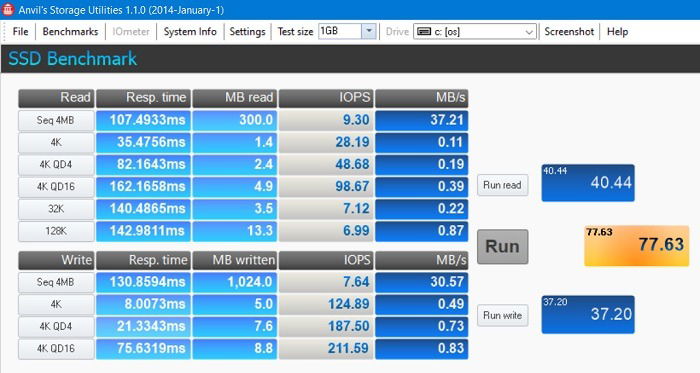
Task: Open the Settings menu
Action: (247, 32)
